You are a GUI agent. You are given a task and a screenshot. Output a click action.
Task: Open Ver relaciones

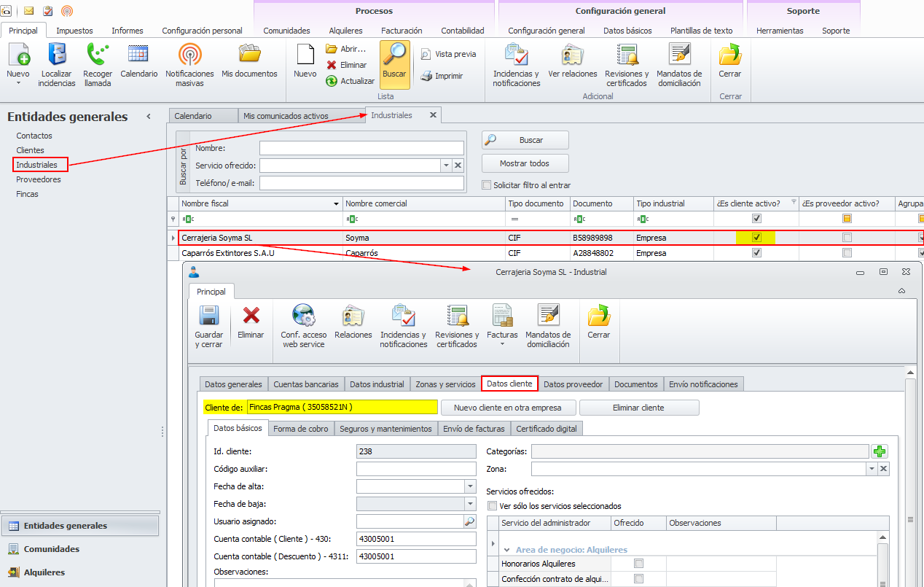[573, 61]
